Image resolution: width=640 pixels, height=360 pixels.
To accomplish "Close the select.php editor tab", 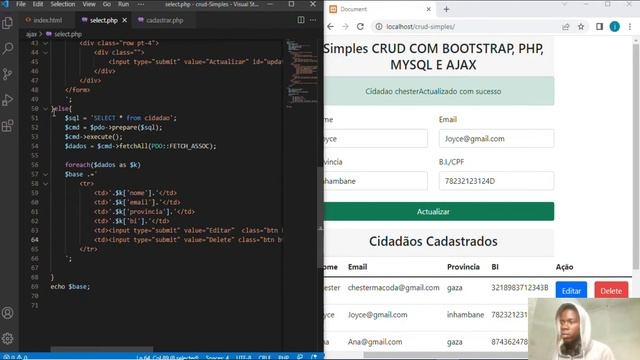I will [x=124, y=20].
